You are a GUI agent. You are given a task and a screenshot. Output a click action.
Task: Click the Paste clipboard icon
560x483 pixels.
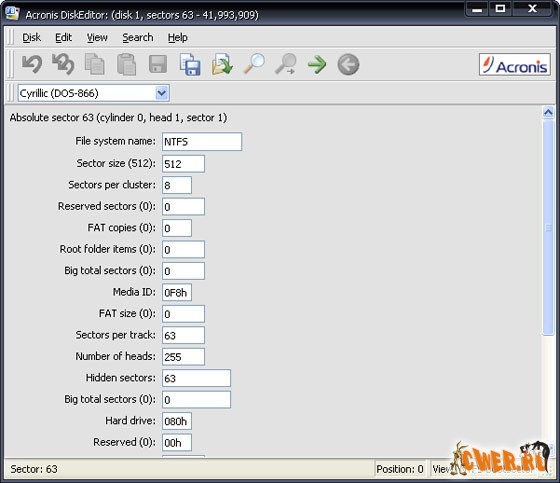pyautogui.click(x=126, y=64)
